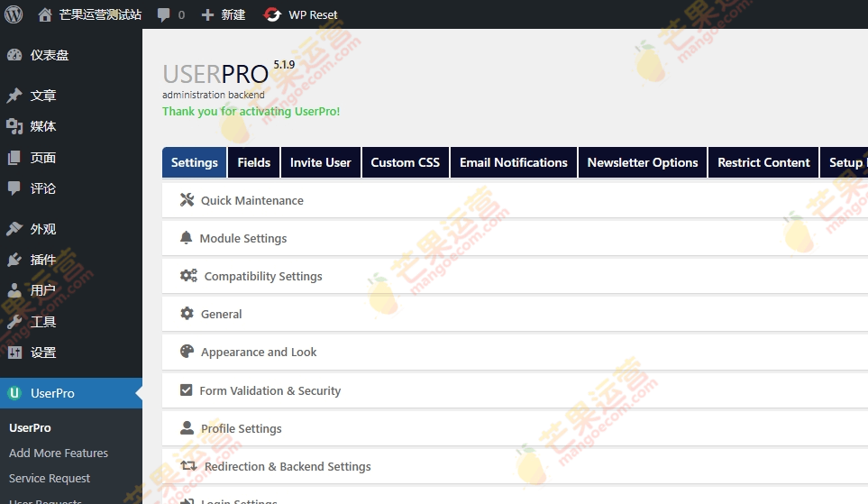Click the checkmark icon of Form Validation
This screenshot has width=868, height=504.
point(186,389)
